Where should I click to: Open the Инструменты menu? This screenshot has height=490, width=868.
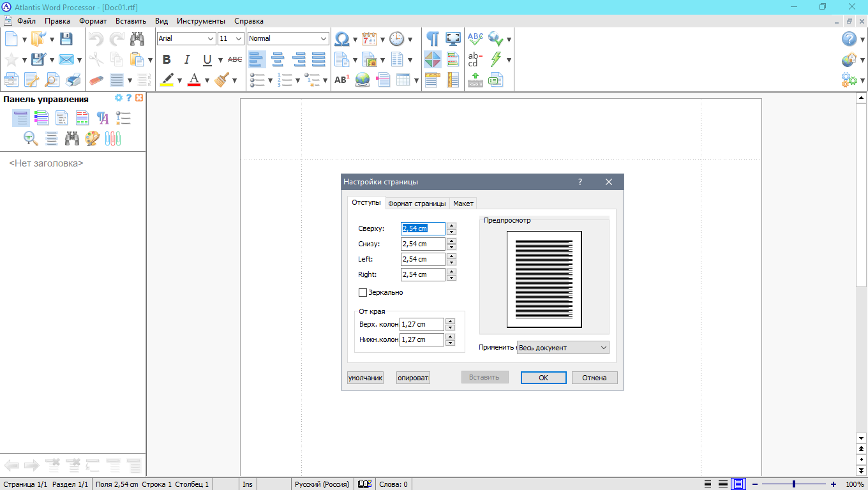201,21
